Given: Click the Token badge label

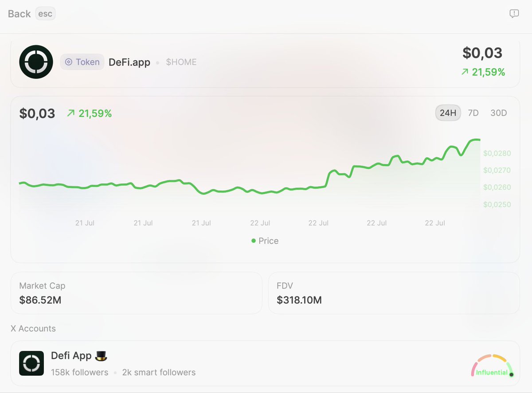Looking at the screenshot, I should (x=82, y=62).
